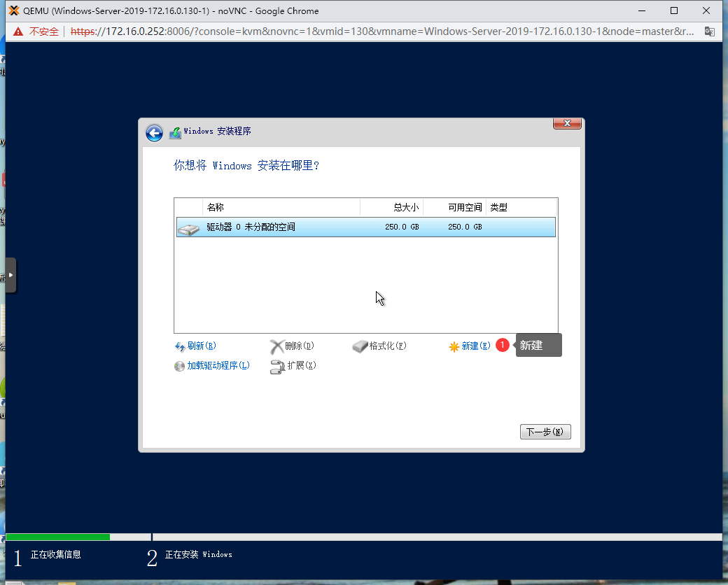Click the 新建(E) new partition link
The height and width of the screenshot is (585, 728).
(x=476, y=346)
